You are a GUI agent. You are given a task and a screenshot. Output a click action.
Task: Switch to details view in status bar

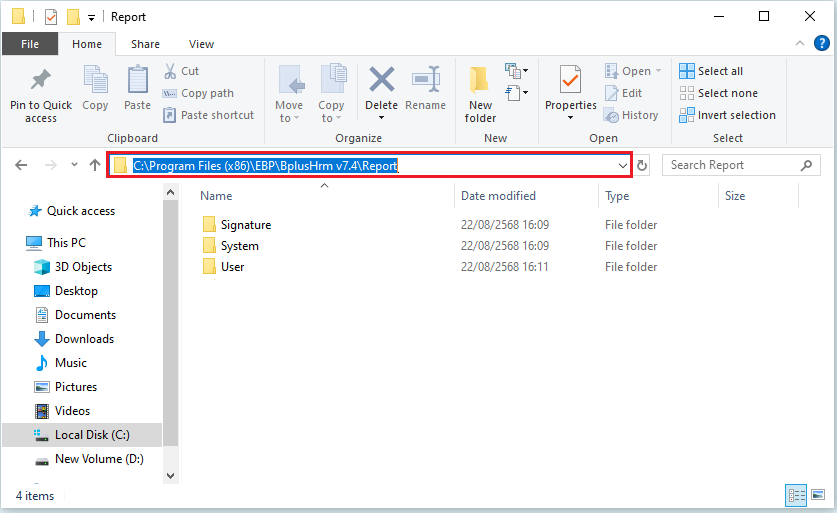pos(797,495)
